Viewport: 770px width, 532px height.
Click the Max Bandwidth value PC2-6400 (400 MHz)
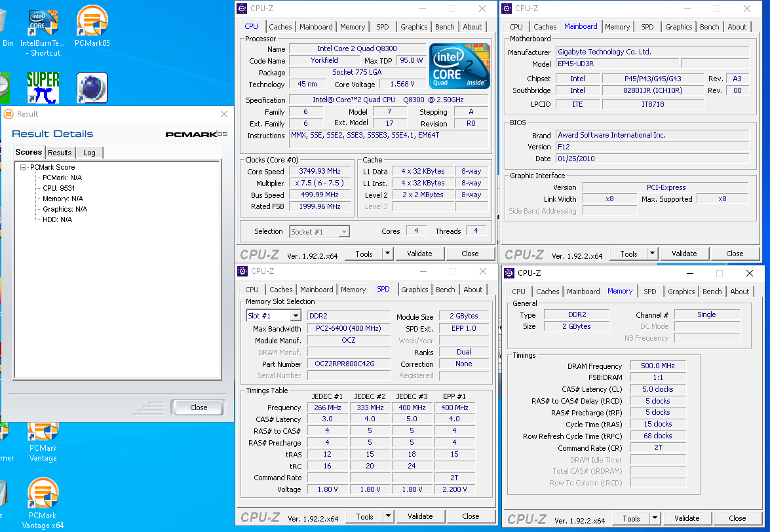pos(349,329)
